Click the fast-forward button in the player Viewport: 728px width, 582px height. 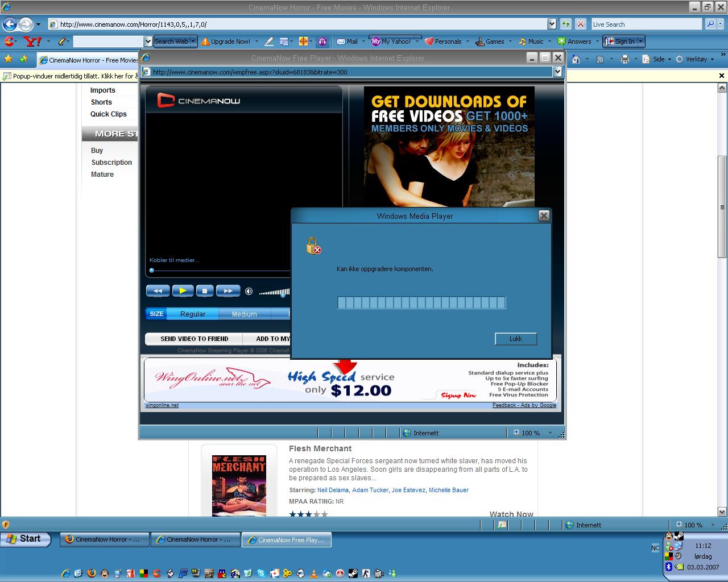(228, 291)
